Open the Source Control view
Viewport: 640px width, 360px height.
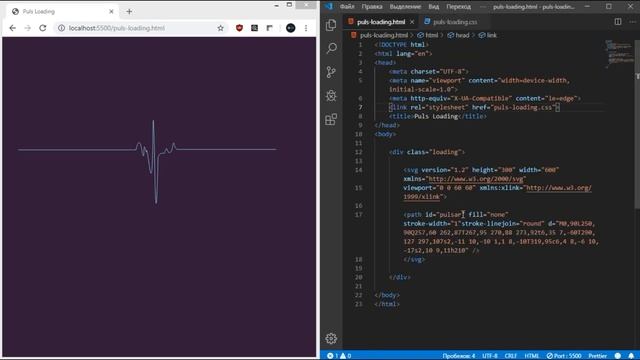pos(331,72)
